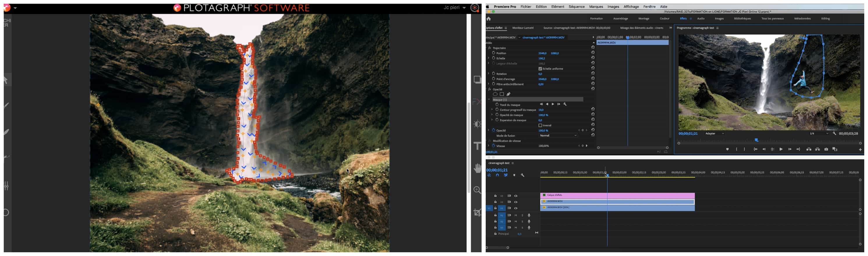Viewport: 868px width, 256px height.
Task: Select the hand pan tool in Plotagraph
Action: pos(478,168)
